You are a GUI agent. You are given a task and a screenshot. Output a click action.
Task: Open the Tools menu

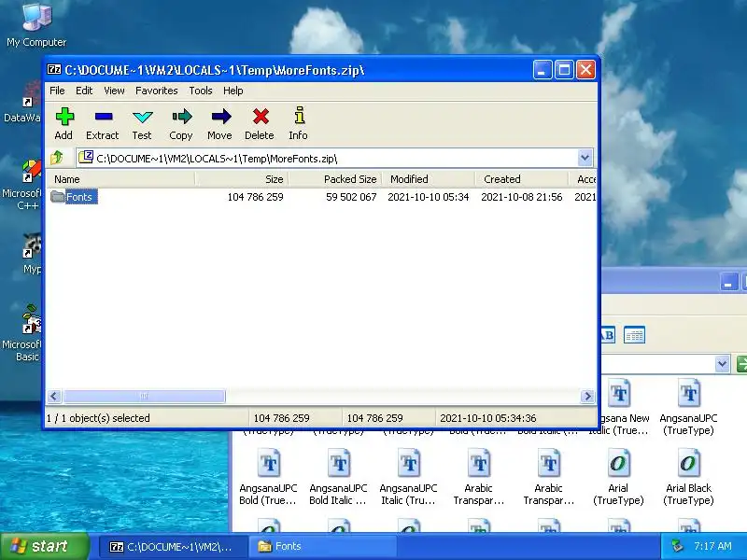(201, 91)
